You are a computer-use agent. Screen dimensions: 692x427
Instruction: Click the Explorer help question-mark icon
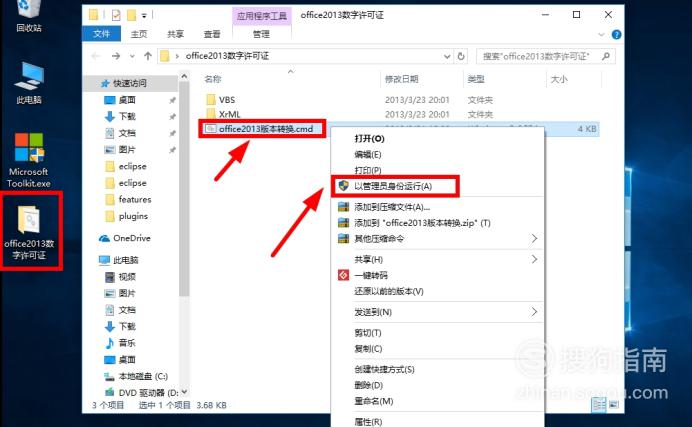click(x=617, y=34)
